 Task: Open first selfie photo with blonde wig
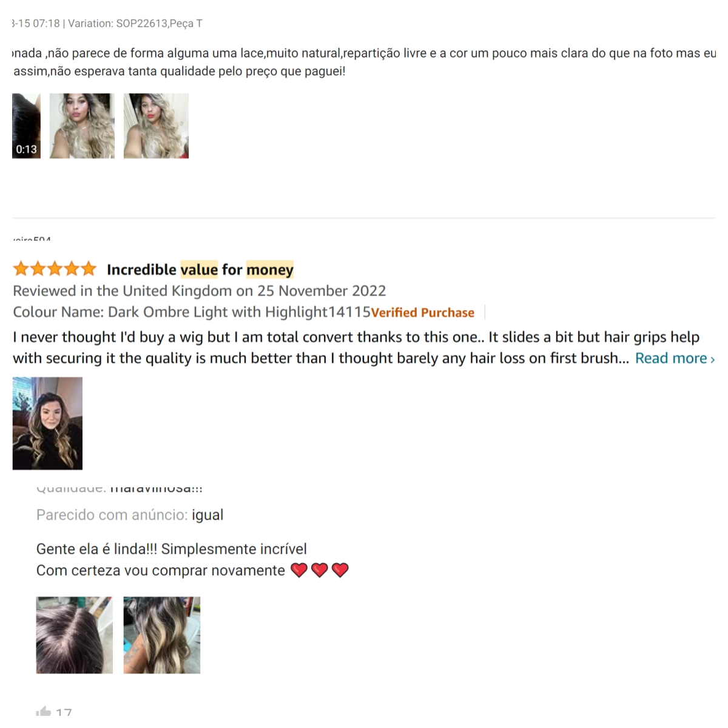(82, 126)
